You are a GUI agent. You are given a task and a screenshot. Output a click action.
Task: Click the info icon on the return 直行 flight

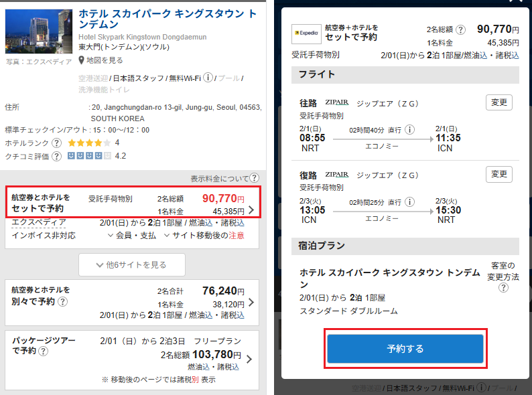point(409,201)
